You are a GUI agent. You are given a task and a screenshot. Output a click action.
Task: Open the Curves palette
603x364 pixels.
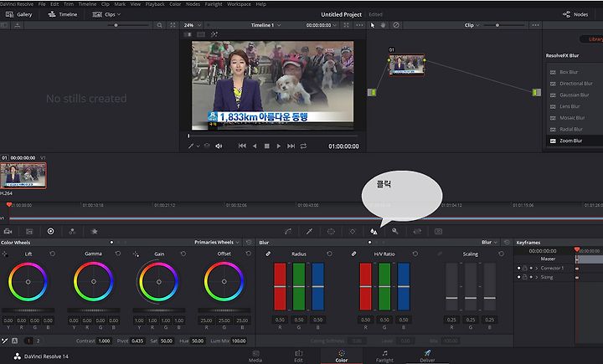tap(288, 232)
